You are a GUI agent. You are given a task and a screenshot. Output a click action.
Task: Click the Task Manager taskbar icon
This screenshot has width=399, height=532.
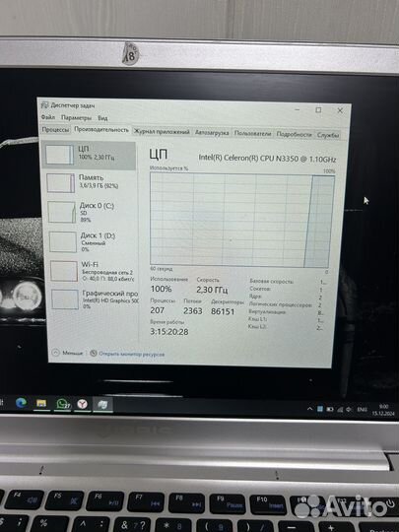[x=102, y=405]
